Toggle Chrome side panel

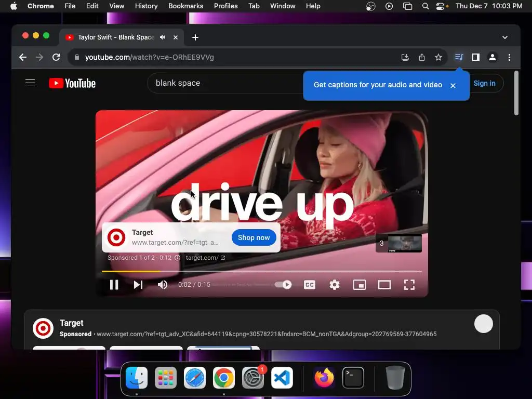click(476, 57)
